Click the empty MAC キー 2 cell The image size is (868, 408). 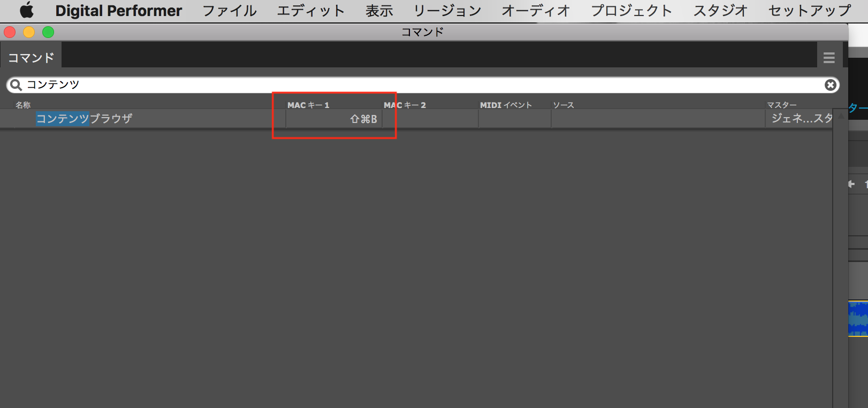430,119
